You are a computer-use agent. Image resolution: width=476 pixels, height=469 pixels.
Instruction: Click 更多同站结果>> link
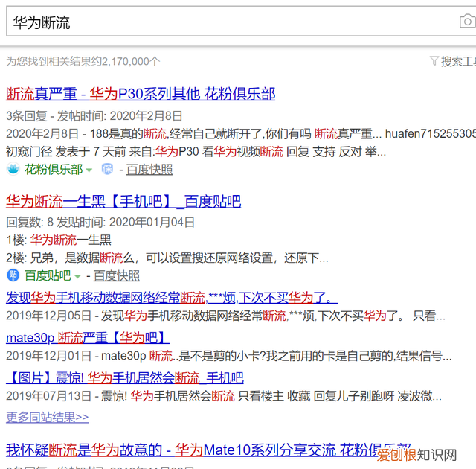(48, 417)
